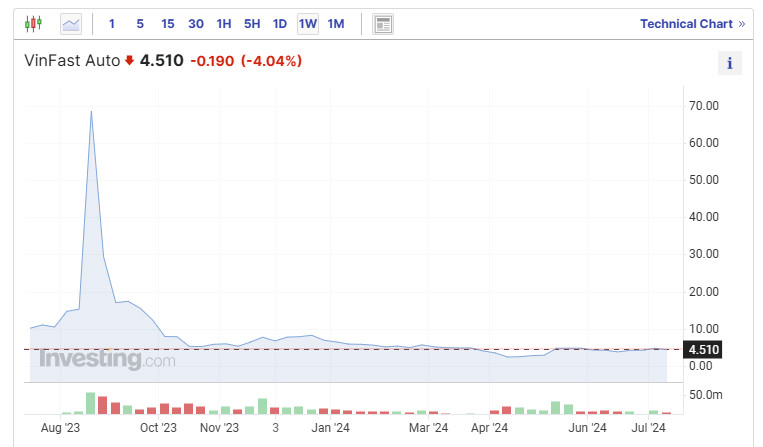
Task: Select the 5H timeframe
Action: [252, 24]
